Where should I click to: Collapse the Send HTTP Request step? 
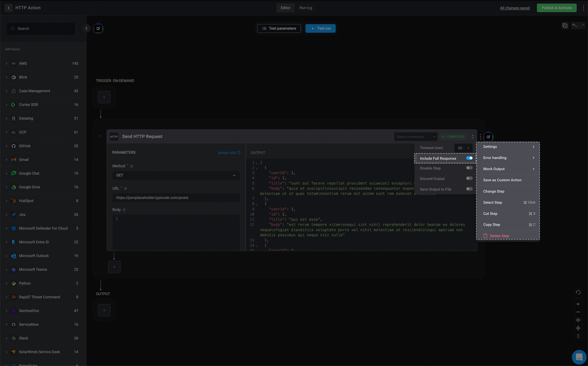[x=473, y=137]
